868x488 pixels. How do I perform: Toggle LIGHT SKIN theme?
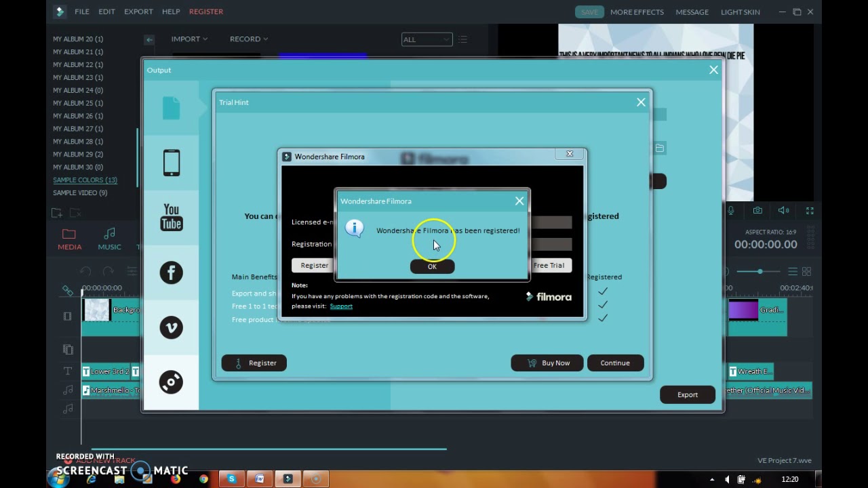pos(741,12)
